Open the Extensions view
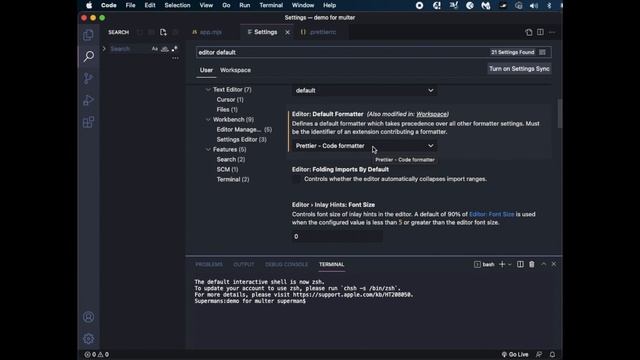Viewport: 640px width, 360px height. point(88,122)
